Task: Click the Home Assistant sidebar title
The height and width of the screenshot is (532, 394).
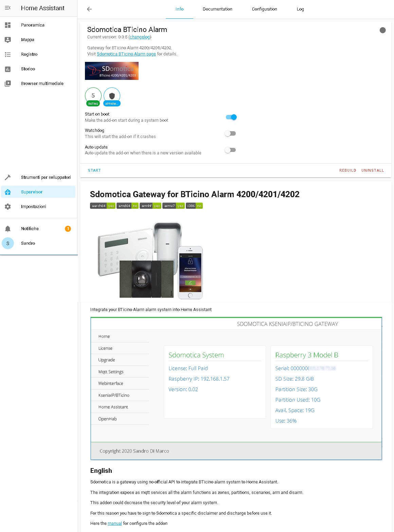Action: [42, 8]
